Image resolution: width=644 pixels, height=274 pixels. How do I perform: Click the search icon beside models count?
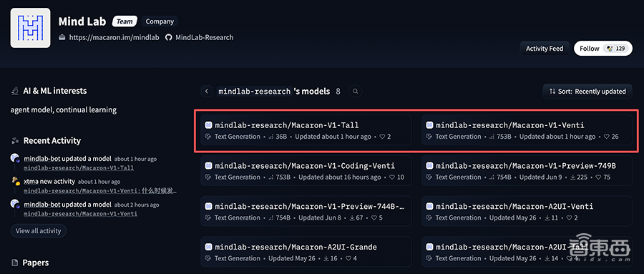pyautogui.click(x=356, y=91)
